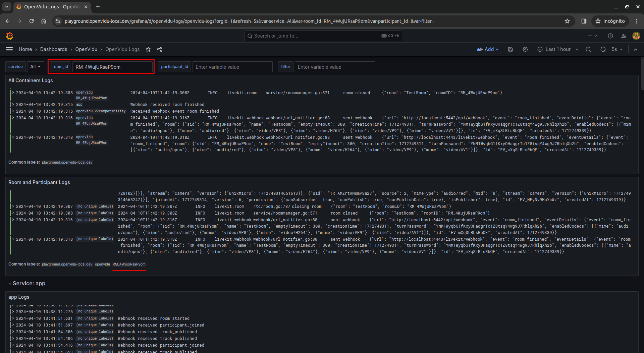The image size is (644, 353).
Task: Expand the Add panel menu
Action: [x=487, y=49]
